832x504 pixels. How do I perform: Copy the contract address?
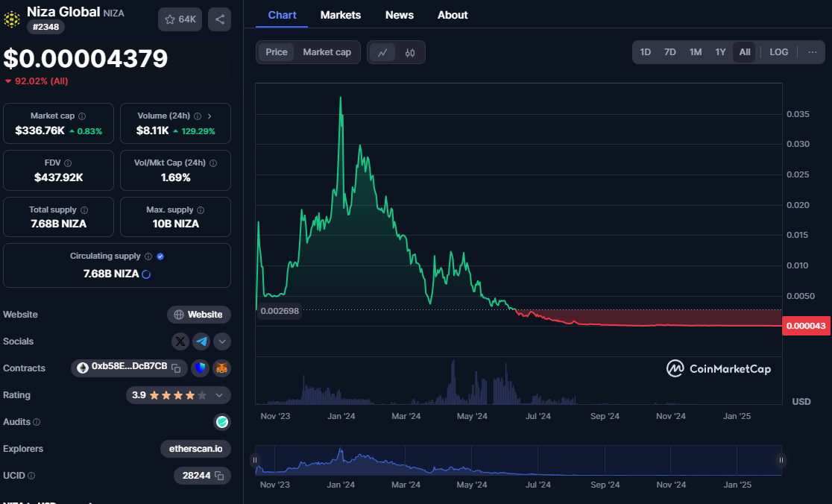pos(176,368)
